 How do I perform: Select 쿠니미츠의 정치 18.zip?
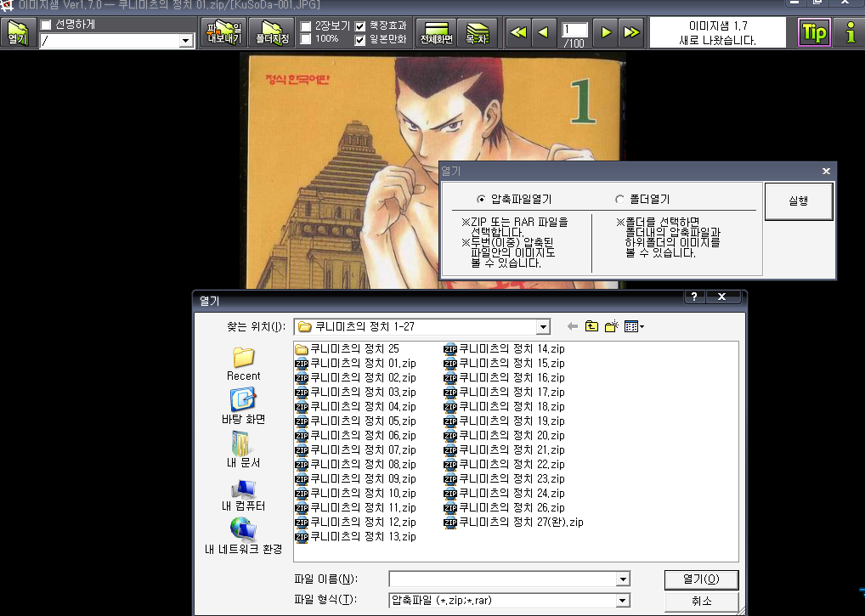504,406
